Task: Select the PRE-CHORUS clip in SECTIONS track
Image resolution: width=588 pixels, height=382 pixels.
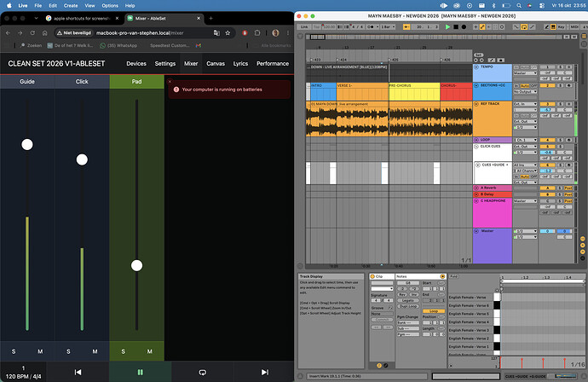Action: click(414, 91)
